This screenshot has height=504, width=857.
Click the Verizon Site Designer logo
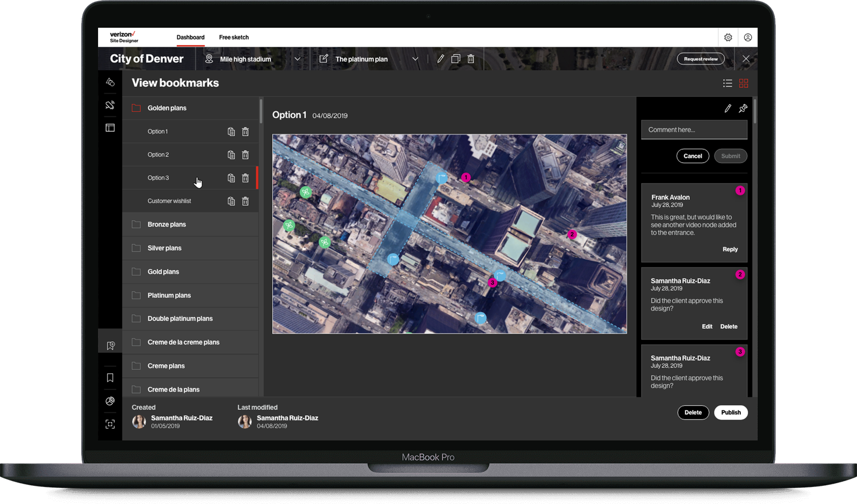pos(124,37)
